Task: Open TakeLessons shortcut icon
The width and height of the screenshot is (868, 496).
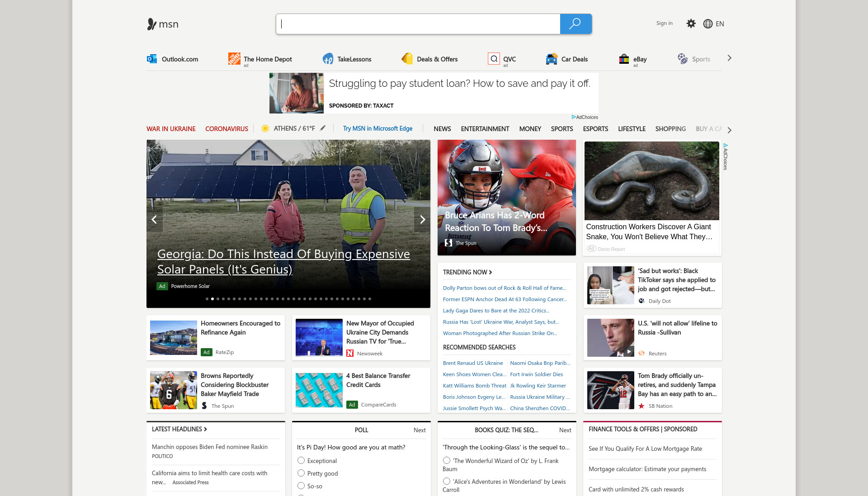Action: click(x=328, y=59)
